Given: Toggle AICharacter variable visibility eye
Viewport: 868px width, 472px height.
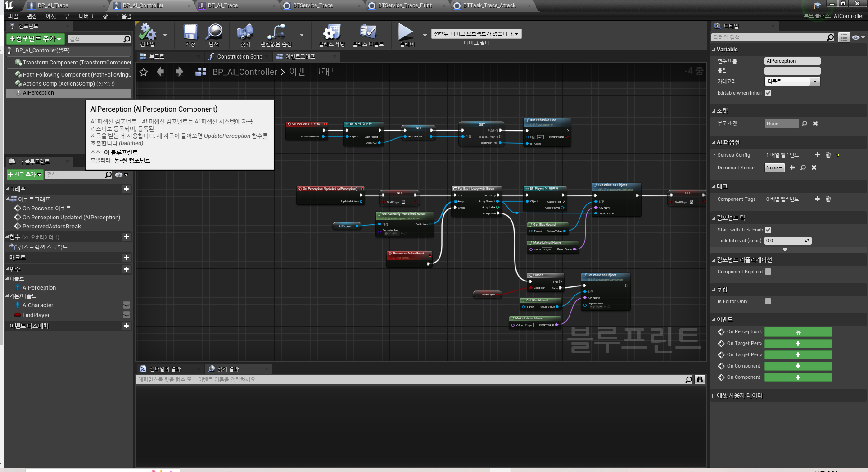Looking at the screenshot, I should click(x=127, y=305).
